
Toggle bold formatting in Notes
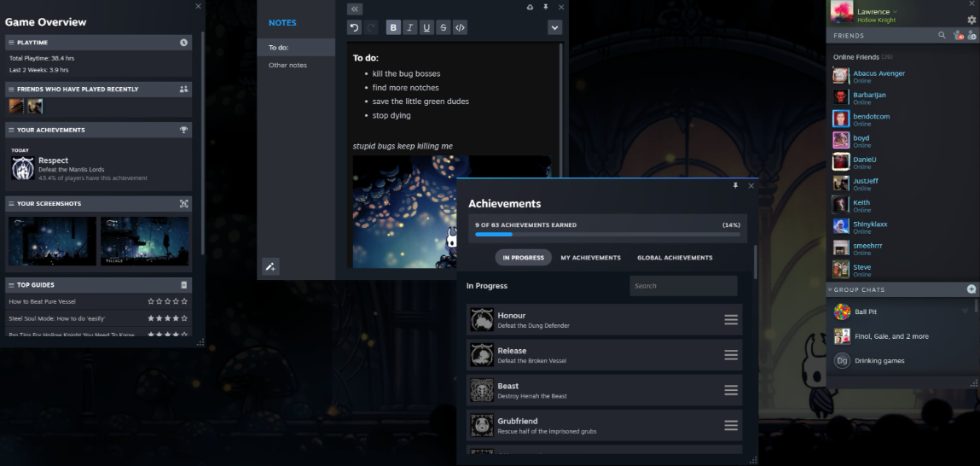click(x=393, y=27)
